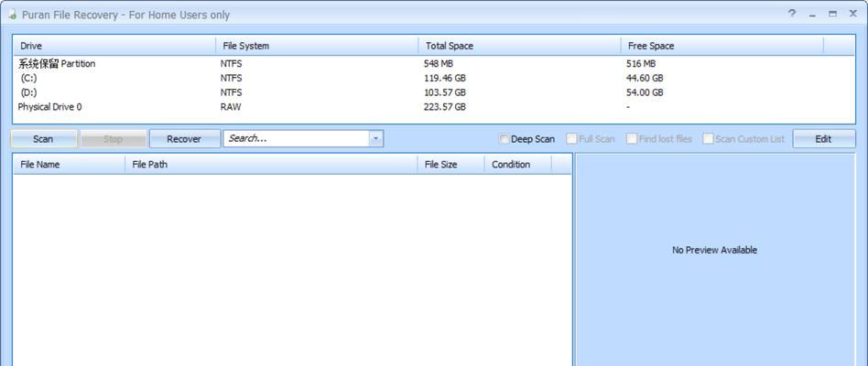The image size is (868, 366).
Task: Click the 516 MB free space value
Action: click(641, 63)
